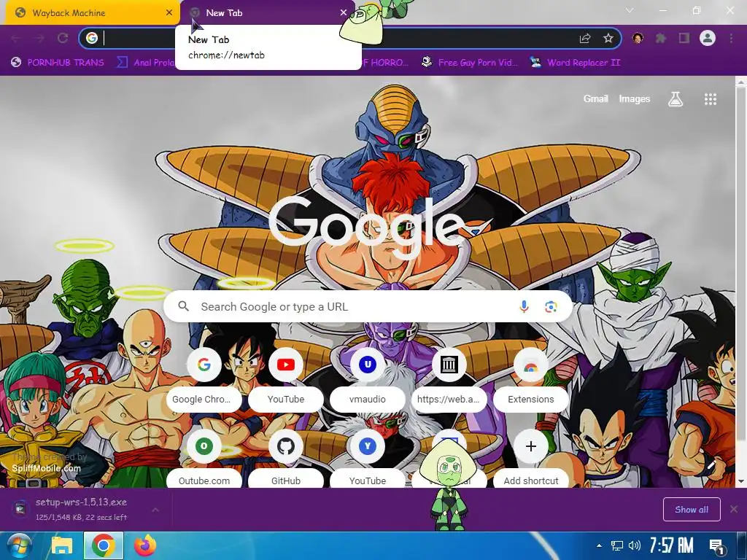This screenshot has width=747, height=560.
Task: Bookmark this tab with the star
Action: pos(608,38)
